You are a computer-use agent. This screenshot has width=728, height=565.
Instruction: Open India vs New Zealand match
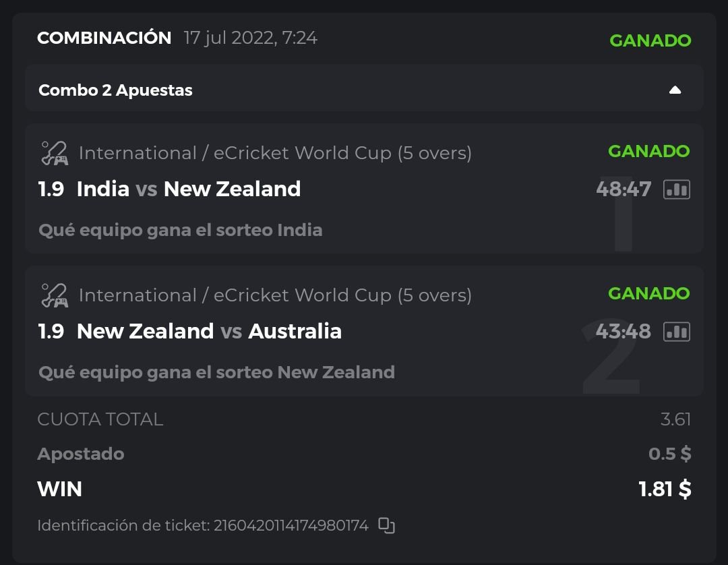tap(189, 189)
